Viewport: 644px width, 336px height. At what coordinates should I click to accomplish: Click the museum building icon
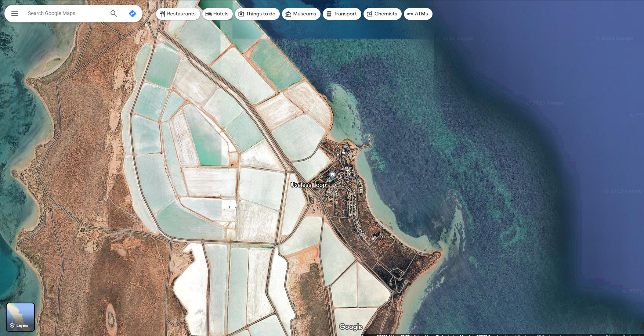point(288,14)
